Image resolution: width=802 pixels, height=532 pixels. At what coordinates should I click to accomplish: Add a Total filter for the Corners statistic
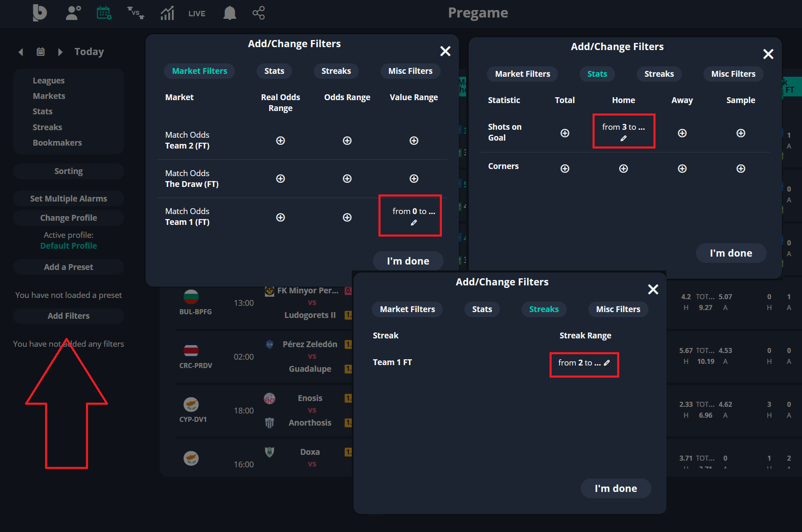tap(565, 168)
